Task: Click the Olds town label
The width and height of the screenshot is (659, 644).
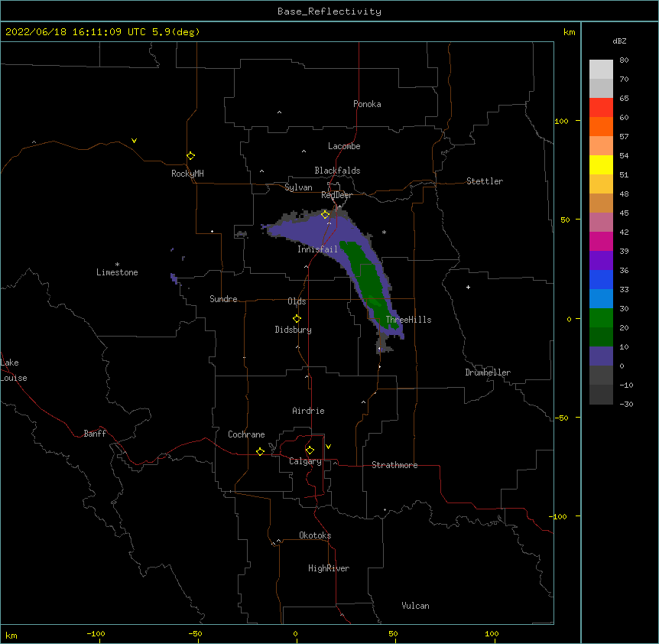Action: (297, 301)
